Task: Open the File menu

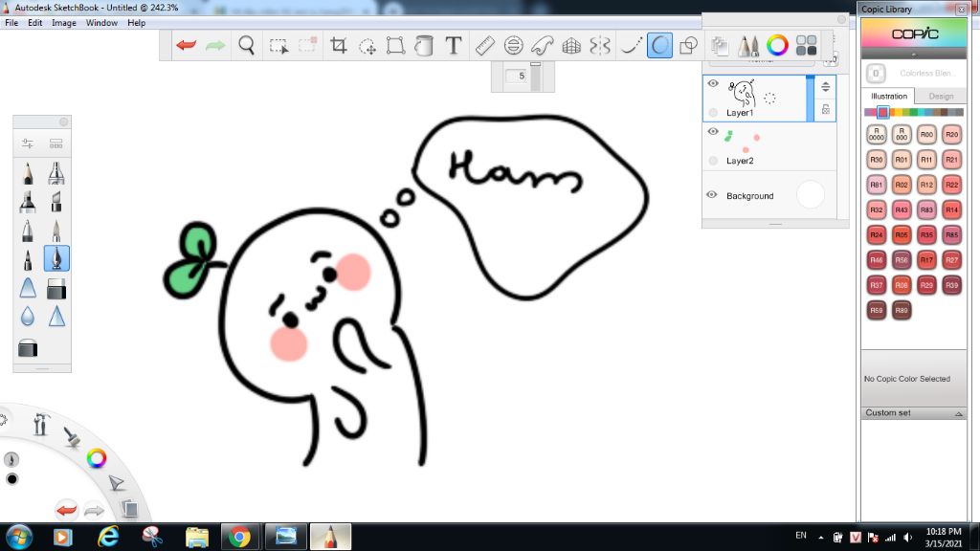Action: click(11, 23)
